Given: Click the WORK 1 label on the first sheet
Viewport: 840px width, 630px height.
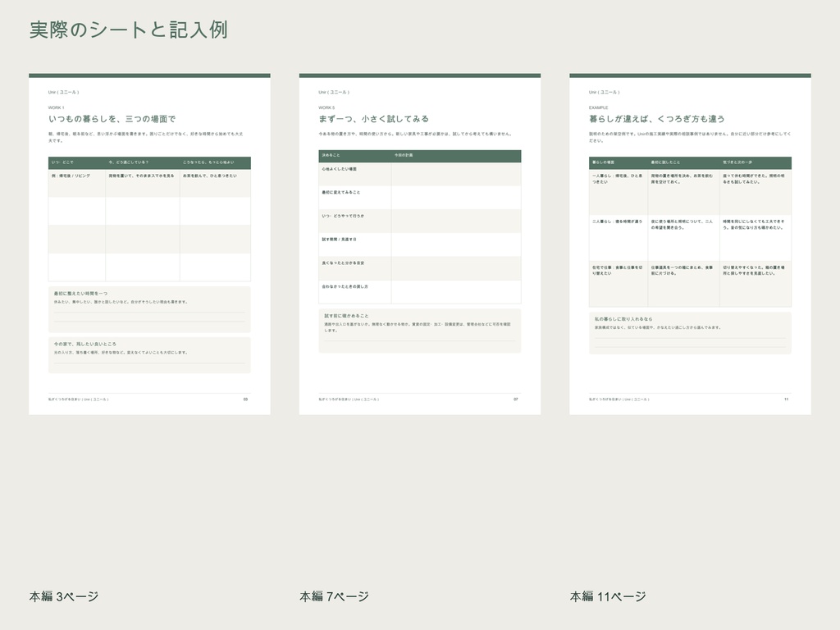Looking at the screenshot, I should coord(57,107).
